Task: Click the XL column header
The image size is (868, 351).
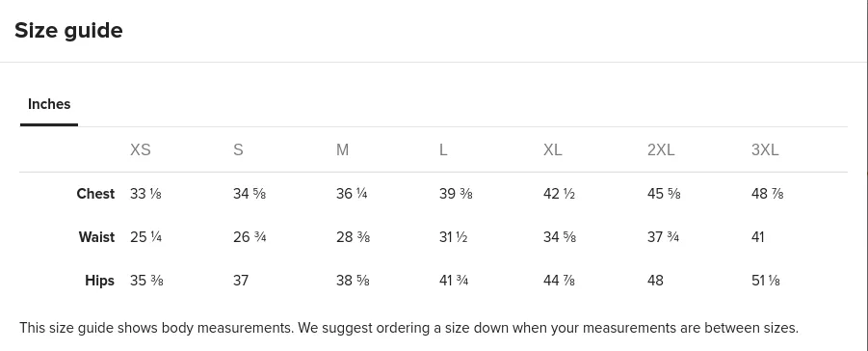Action: coord(552,149)
